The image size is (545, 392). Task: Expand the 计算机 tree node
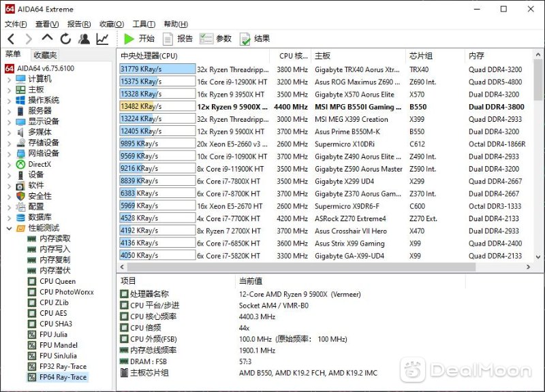(10, 80)
